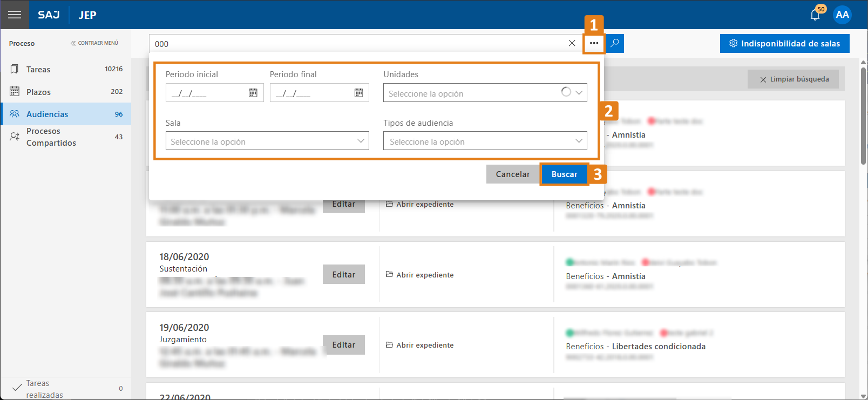Click the Tareas clipboard icon
868x400 pixels.
pyautogui.click(x=15, y=69)
